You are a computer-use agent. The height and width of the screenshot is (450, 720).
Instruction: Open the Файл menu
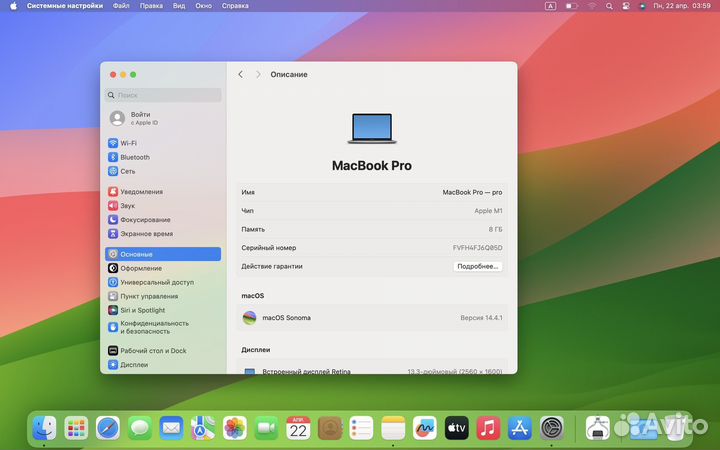click(x=121, y=6)
